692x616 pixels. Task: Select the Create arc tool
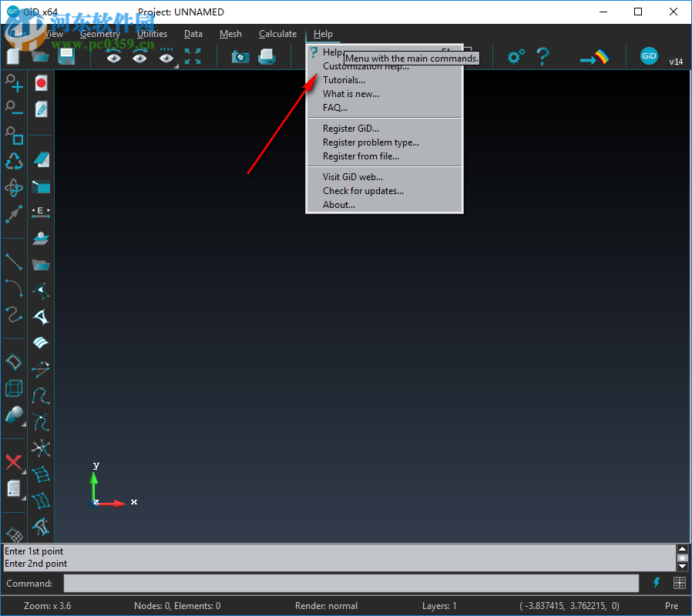coord(14,288)
